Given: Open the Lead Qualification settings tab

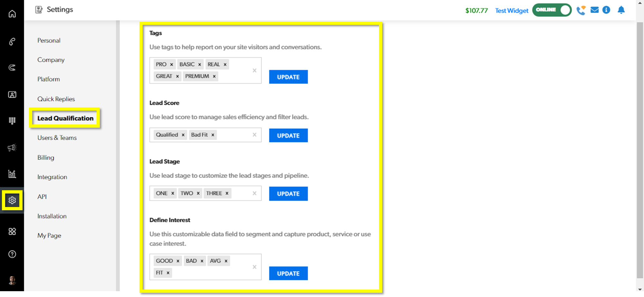Looking at the screenshot, I should coord(65,118).
